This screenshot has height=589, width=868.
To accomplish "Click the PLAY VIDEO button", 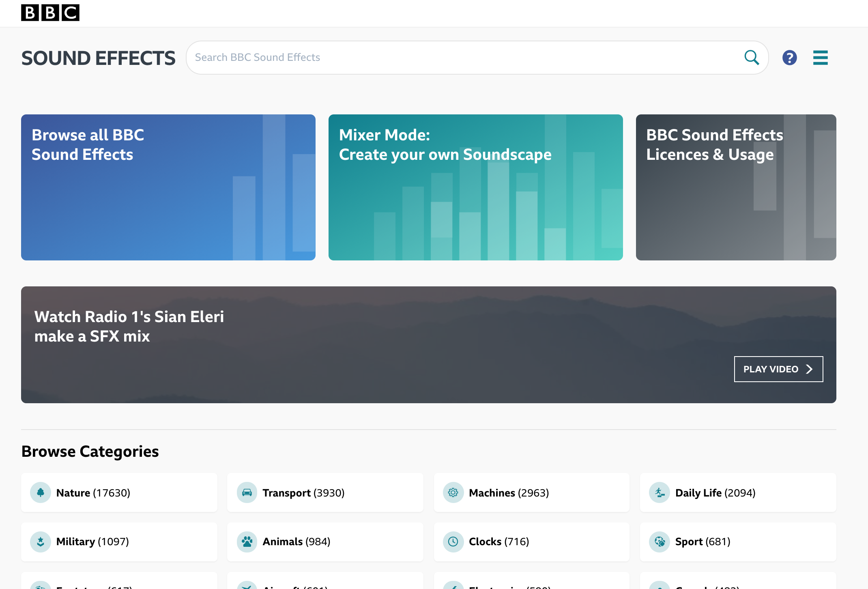I will (778, 369).
